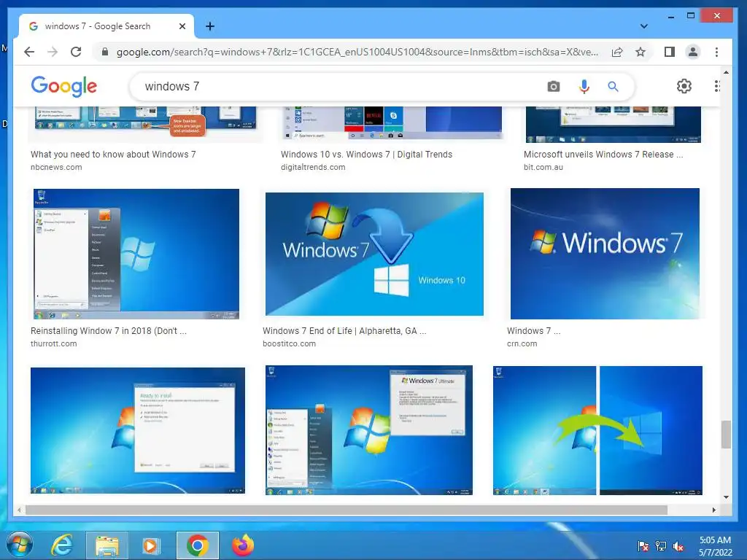This screenshot has width=747, height=560.
Task: Bookmark this tab with the star
Action: click(640, 52)
